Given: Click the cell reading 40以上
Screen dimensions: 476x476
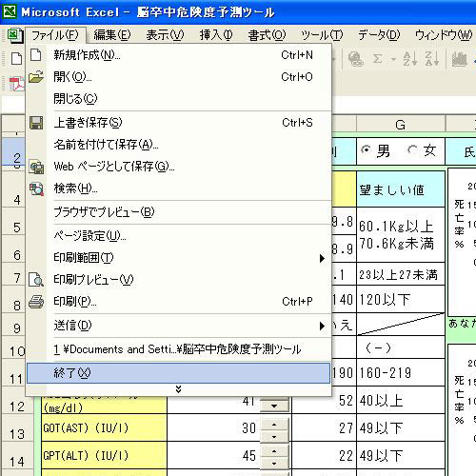Looking at the screenshot, I should point(401,400).
